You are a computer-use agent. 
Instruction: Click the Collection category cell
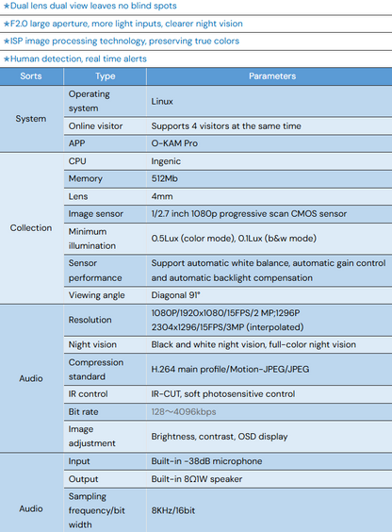31,227
